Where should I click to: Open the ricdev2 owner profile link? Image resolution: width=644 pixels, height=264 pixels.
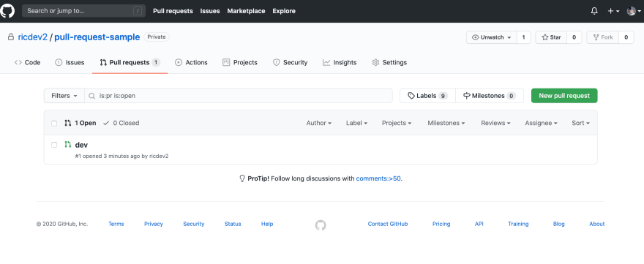click(32, 37)
